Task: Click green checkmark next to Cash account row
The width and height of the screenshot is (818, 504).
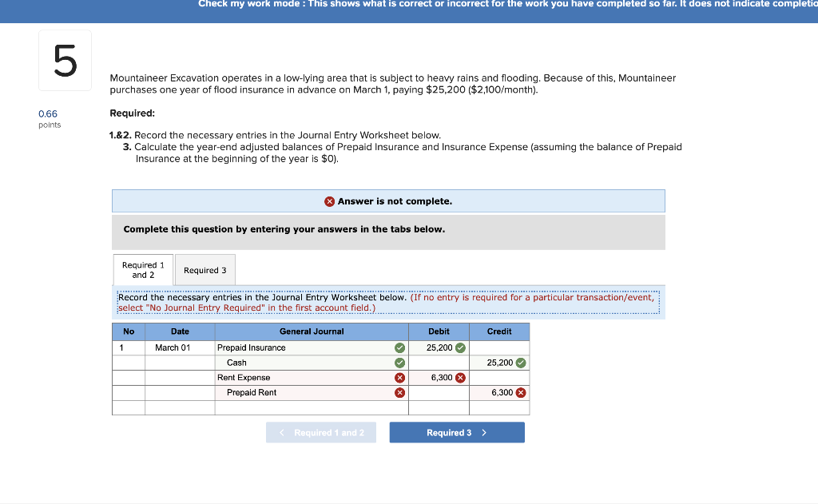Action: click(399, 363)
